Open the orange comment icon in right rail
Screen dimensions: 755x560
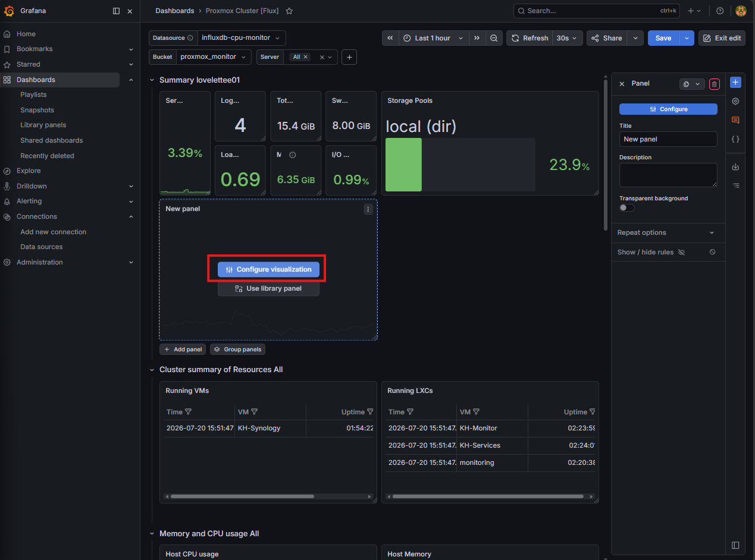click(x=735, y=120)
